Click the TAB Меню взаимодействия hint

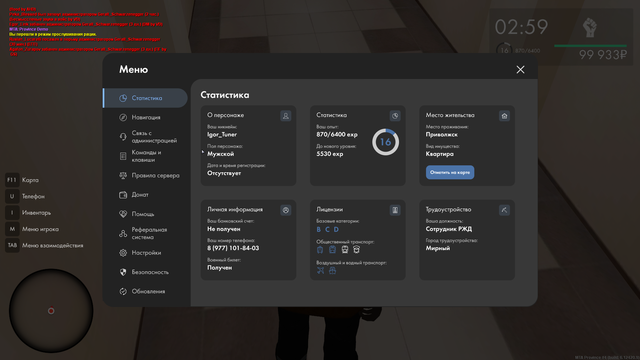point(44,245)
